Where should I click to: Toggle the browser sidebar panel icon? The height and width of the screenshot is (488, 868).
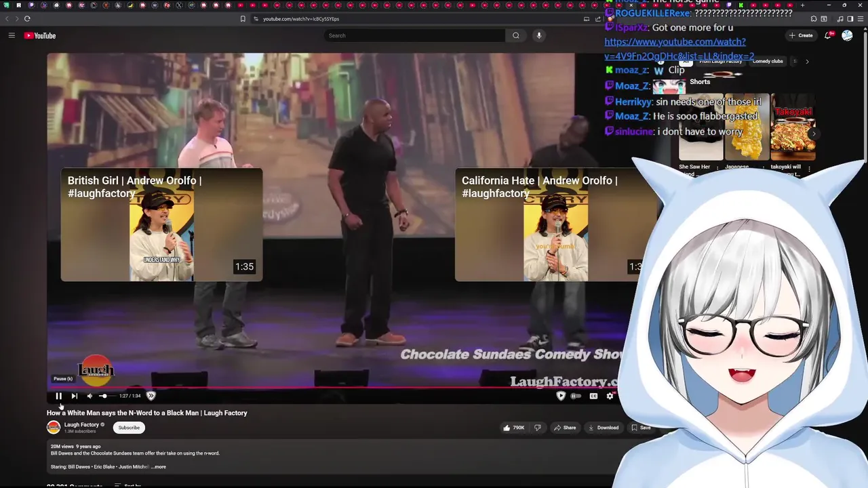pyautogui.click(x=850, y=19)
